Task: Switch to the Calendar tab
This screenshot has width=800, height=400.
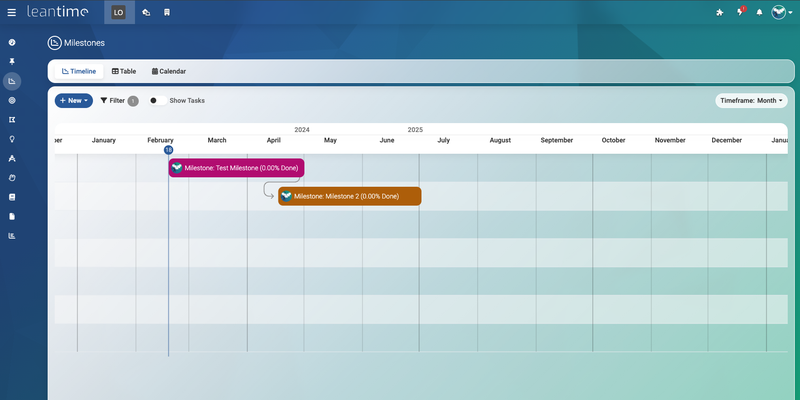Action: (x=169, y=71)
